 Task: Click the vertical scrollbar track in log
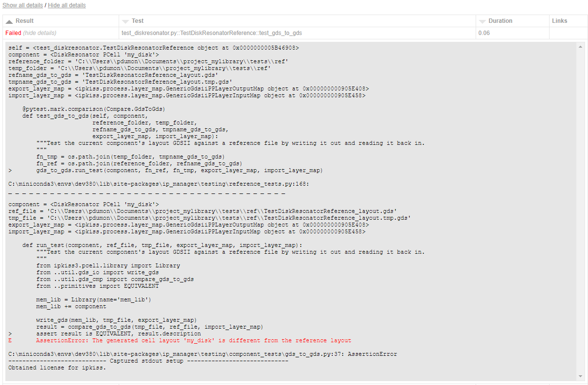click(580, 209)
